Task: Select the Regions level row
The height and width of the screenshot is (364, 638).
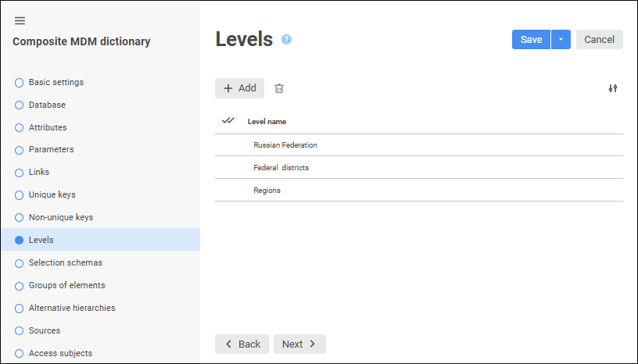Action: [267, 190]
